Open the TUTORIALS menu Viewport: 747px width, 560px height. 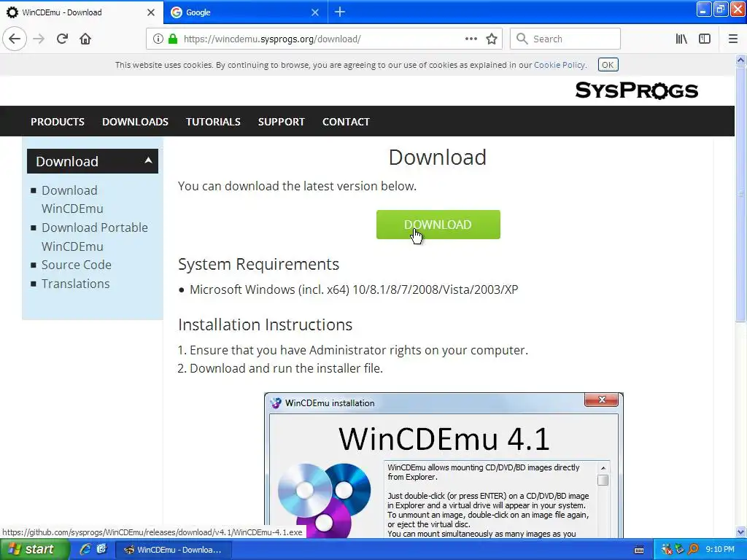coord(213,122)
